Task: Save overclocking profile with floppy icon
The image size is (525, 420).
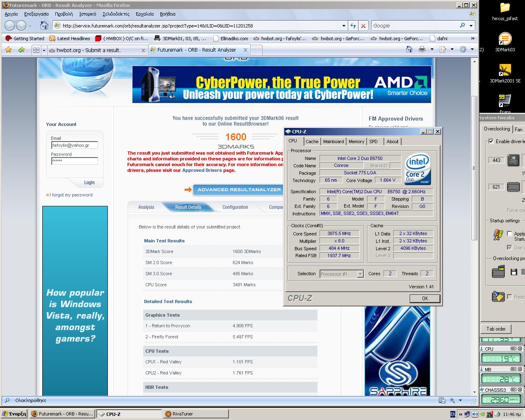Action: (514, 272)
